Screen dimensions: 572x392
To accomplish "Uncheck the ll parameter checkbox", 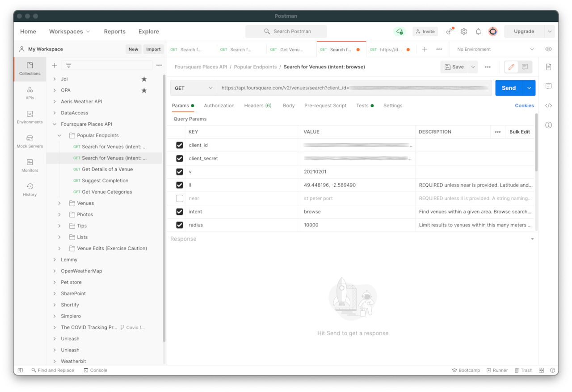I will pyautogui.click(x=180, y=185).
